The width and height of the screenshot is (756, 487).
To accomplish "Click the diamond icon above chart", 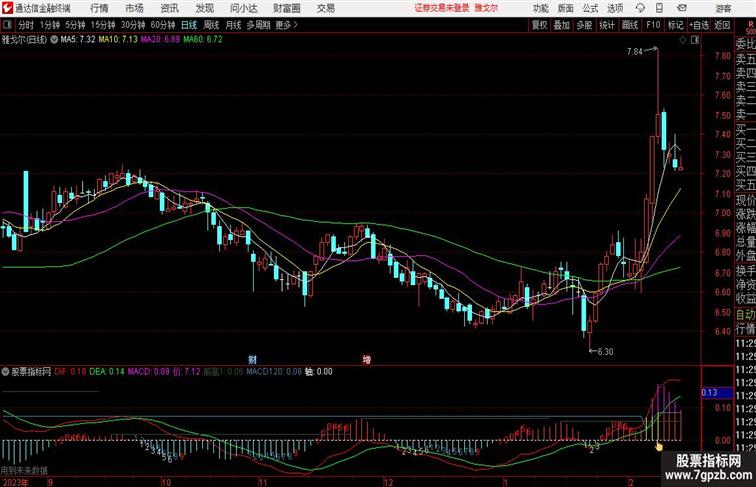I will pos(683,40).
